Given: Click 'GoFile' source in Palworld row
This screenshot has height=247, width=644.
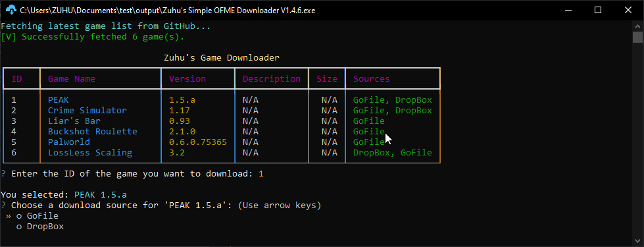Looking at the screenshot, I should pyautogui.click(x=369, y=142).
